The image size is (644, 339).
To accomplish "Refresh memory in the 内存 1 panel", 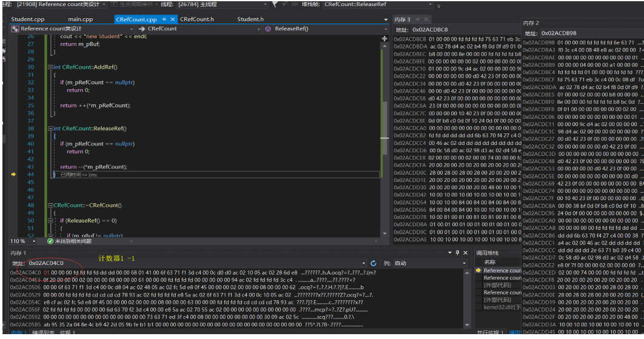I will [x=374, y=263].
